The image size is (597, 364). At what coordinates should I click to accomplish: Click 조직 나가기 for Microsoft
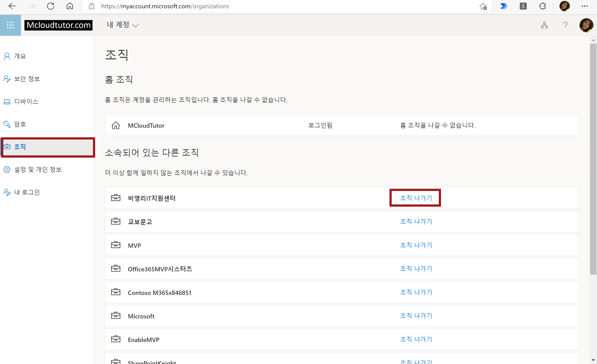coord(416,316)
